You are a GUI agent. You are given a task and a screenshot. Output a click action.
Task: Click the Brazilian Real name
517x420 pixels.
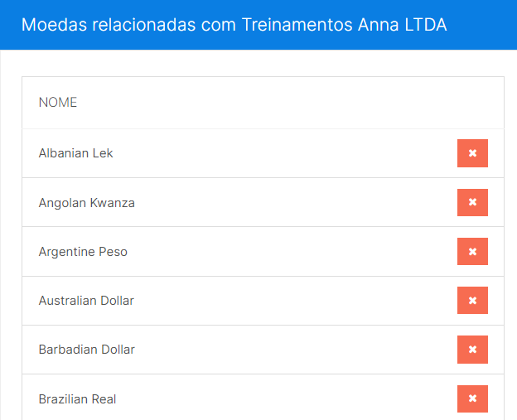[77, 399]
